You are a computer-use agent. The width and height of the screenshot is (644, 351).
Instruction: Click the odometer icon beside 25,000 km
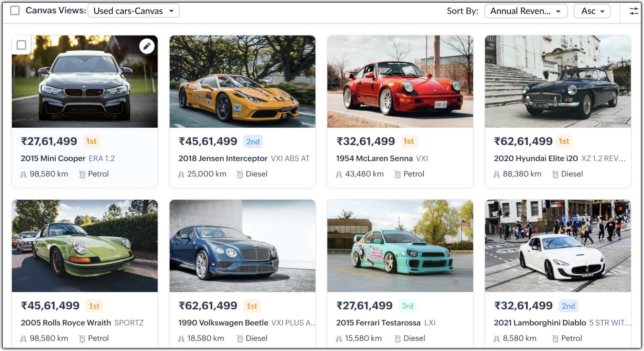click(181, 174)
